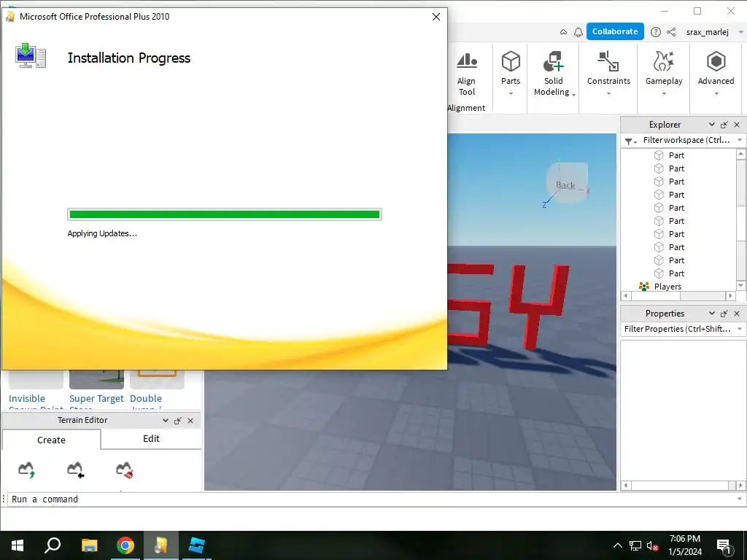Open Terrain Editor panel options chevron
Image resolution: width=747 pixels, height=560 pixels.
pos(166,421)
